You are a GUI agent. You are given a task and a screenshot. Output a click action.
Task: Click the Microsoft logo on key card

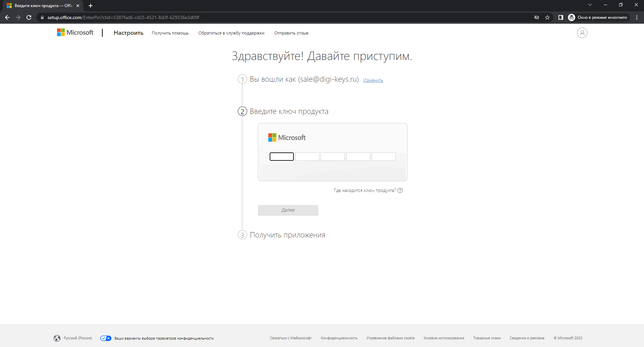tap(287, 138)
